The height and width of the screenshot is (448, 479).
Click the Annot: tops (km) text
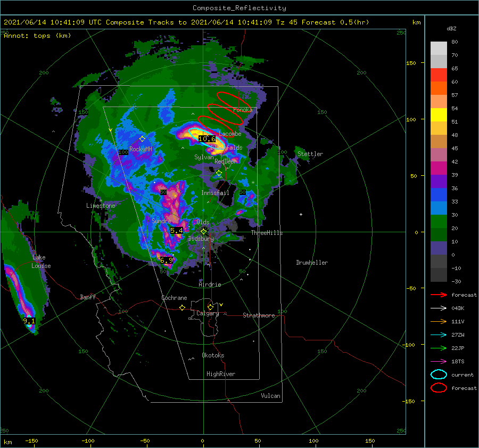pos(37,36)
